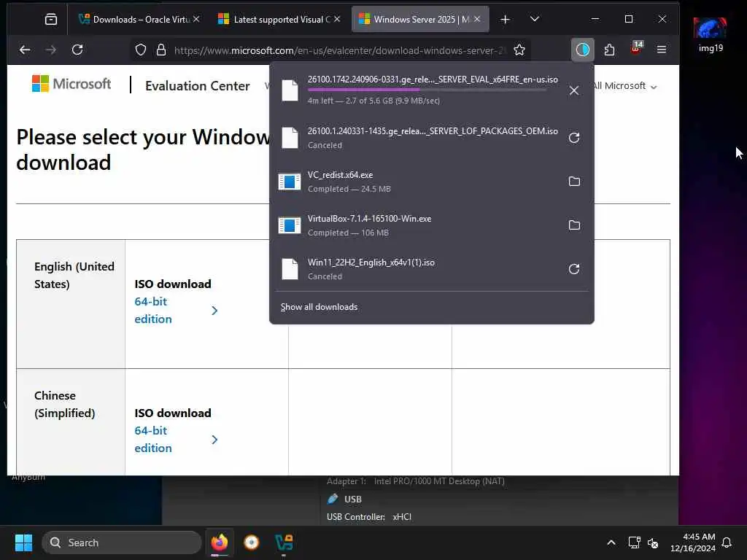Open the clock and date flyout
The height and width of the screenshot is (560, 747).
click(693, 542)
